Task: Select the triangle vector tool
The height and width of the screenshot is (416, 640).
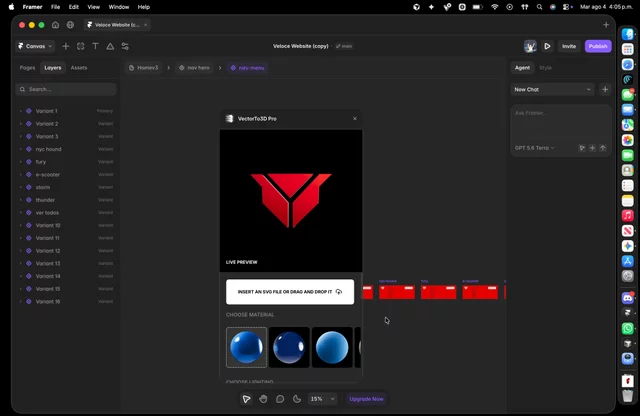Action: [x=110, y=46]
